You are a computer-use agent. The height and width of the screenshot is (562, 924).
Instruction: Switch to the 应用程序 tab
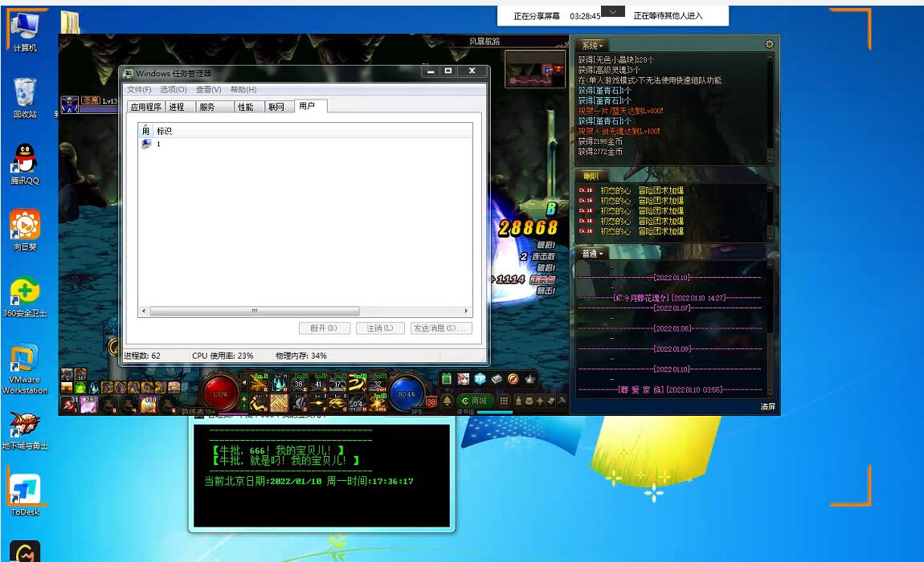[x=146, y=107]
